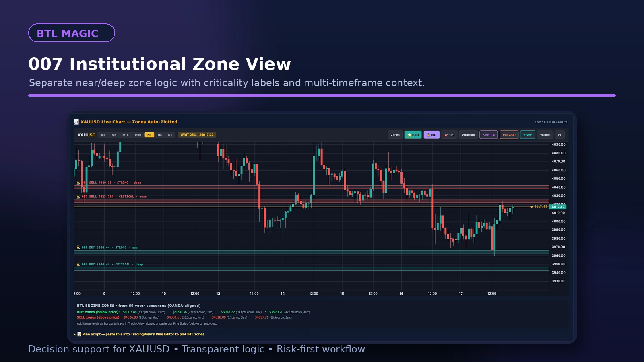Click the date 14 on time axis

[x=283, y=294]
